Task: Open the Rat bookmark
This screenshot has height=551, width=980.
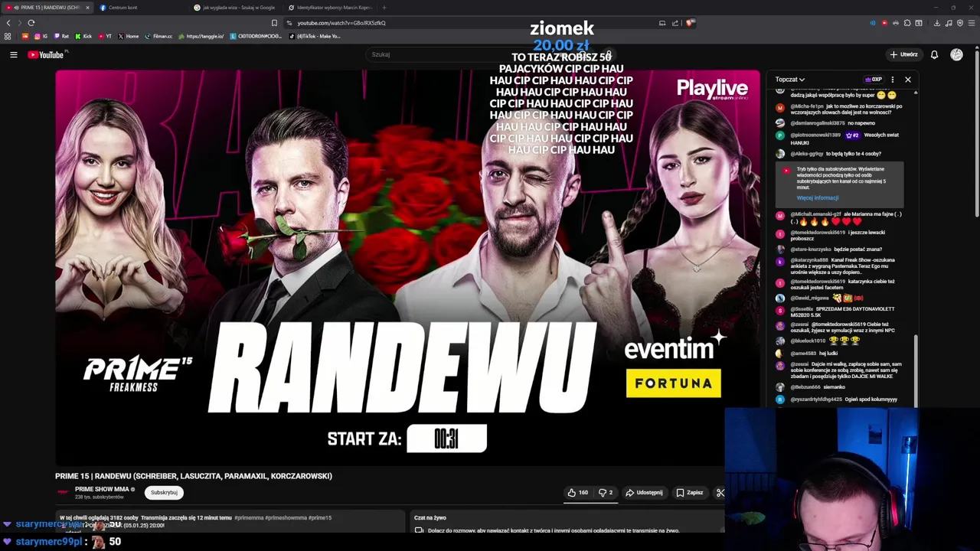Action: (x=61, y=36)
